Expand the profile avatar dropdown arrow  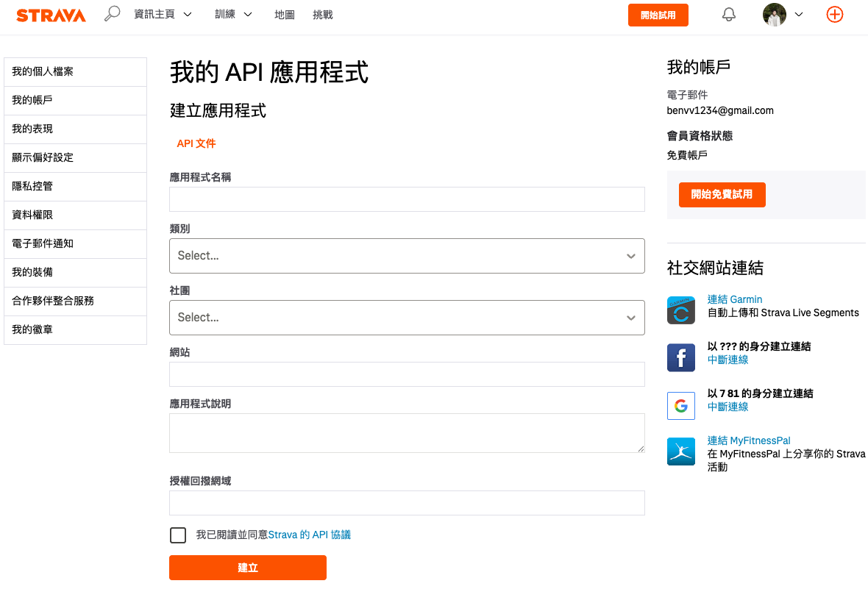coord(798,15)
